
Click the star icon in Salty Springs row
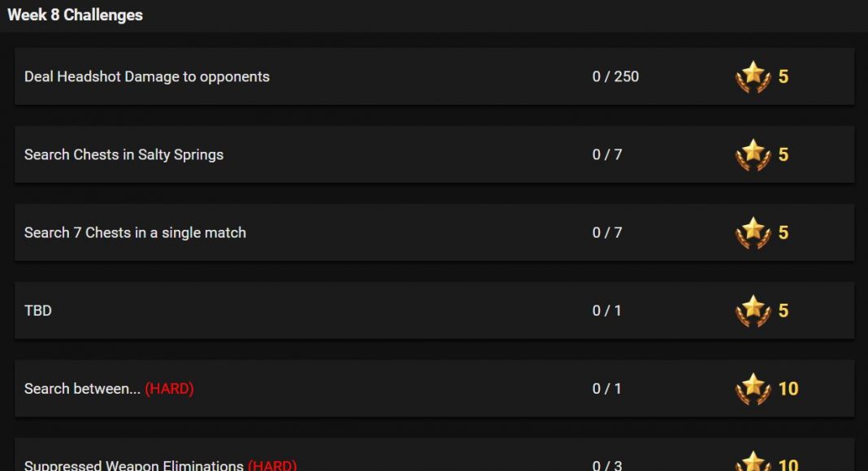coord(753,155)
